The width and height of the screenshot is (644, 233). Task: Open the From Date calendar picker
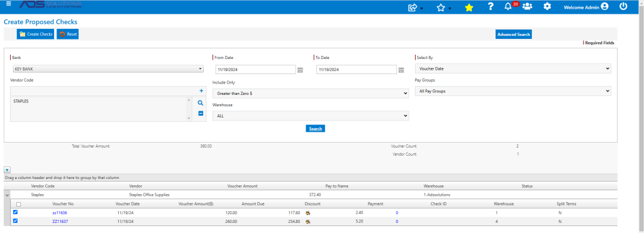pos(300,70)
